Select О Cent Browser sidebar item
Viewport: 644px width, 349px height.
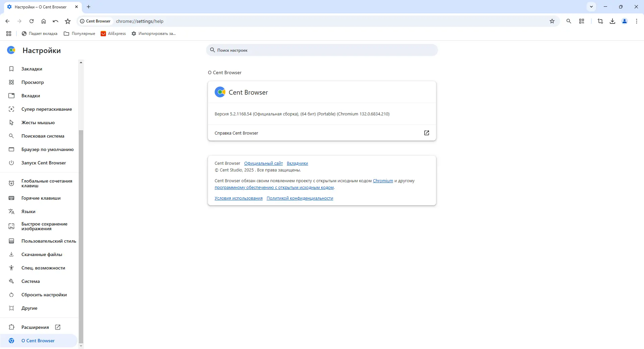[39, 341]
